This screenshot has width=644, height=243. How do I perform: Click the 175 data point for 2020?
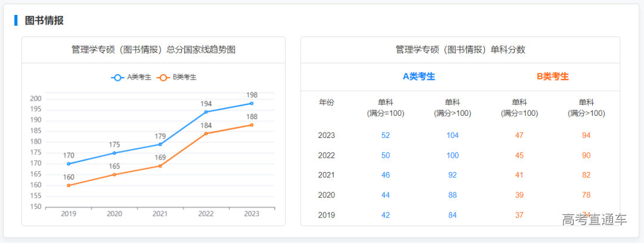(x=114, y=153)
